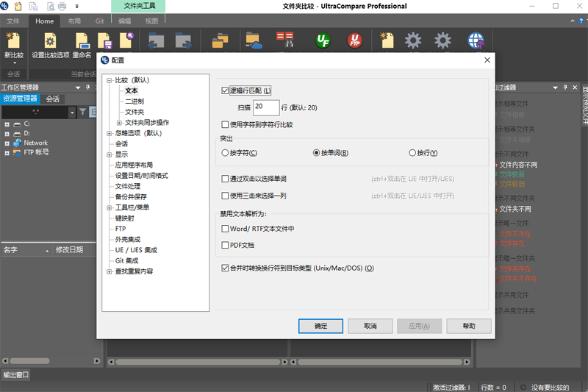
Task: Expand the 工具栏/菜单 tree node
Action: (109, 207)
